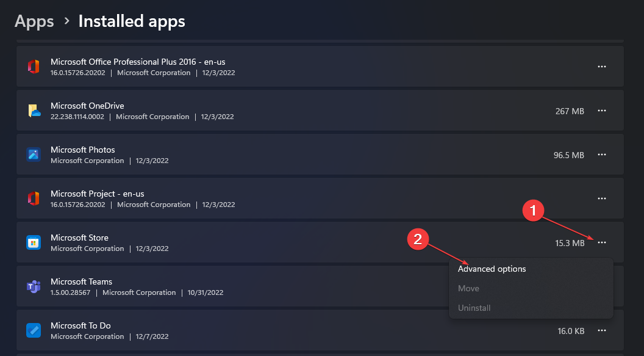Open more options for Microsoft To Do
644x356 pixels.
(x=602, y=330)
